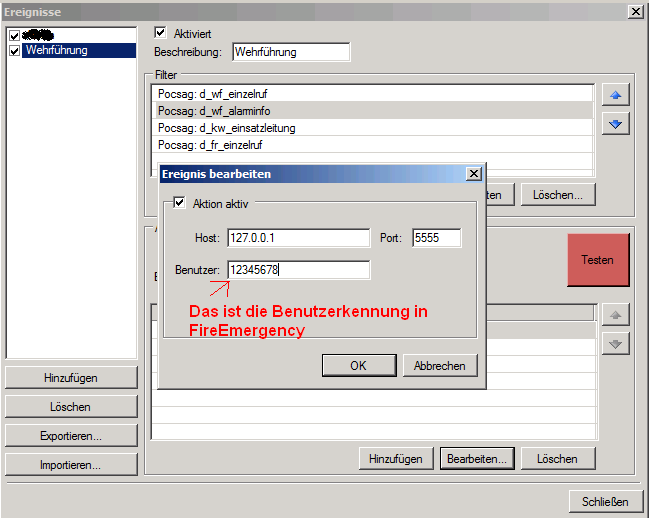The width and height of the screenshot is (649, 518).
Task: Select the Wehrführung event in list
Action: [57, 50]
